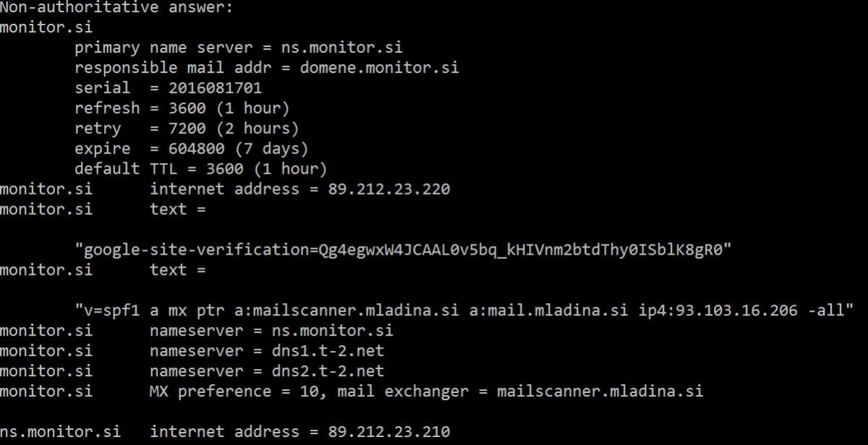The height and width of the screenshot is (445, 868).
Task: Click the default TTL 3600 line
Action: pos(201,169)
